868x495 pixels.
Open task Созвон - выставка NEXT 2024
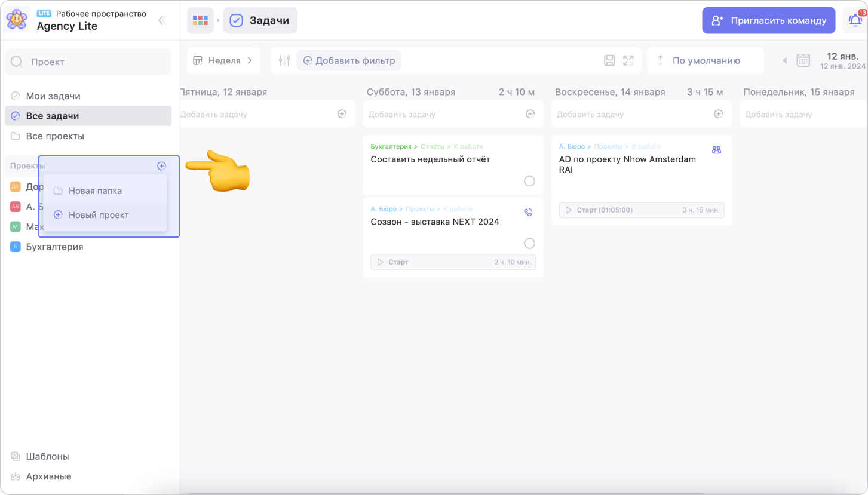(x=435, y=222)
